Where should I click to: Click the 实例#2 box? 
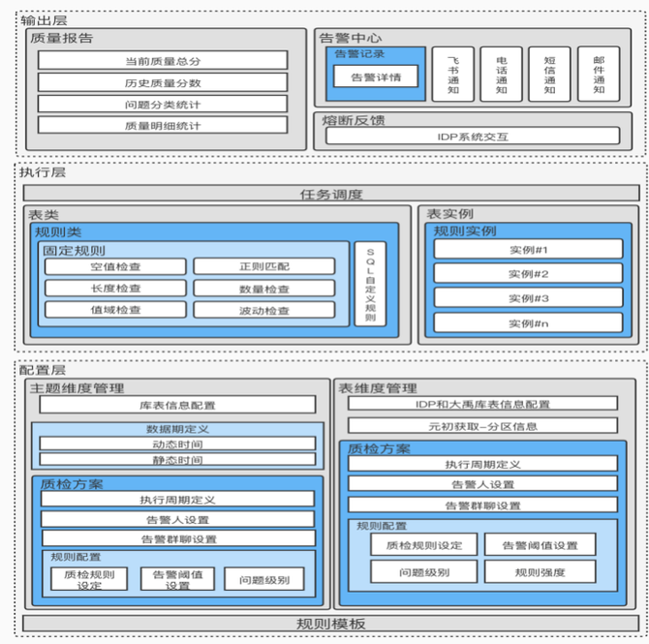click(x=528, y=274)
